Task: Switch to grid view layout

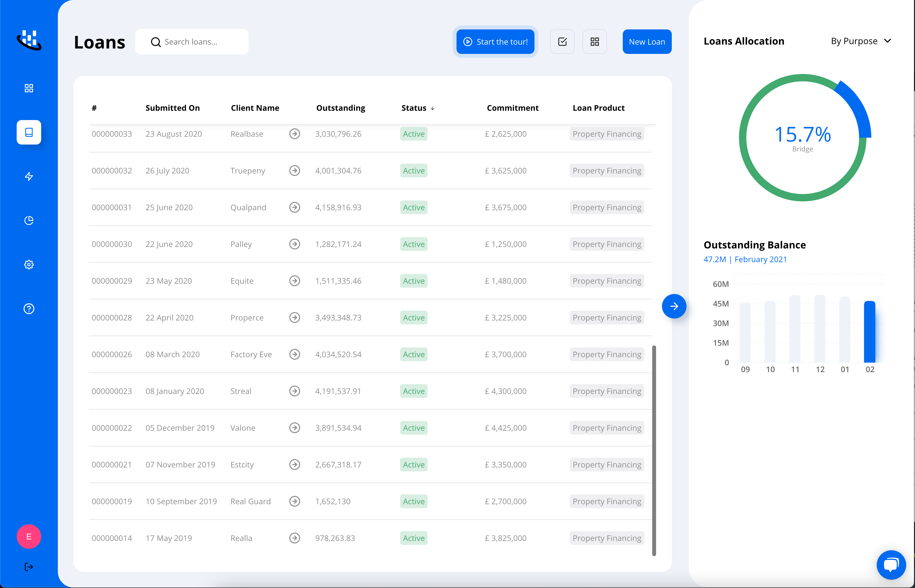Action: point(595,42)
